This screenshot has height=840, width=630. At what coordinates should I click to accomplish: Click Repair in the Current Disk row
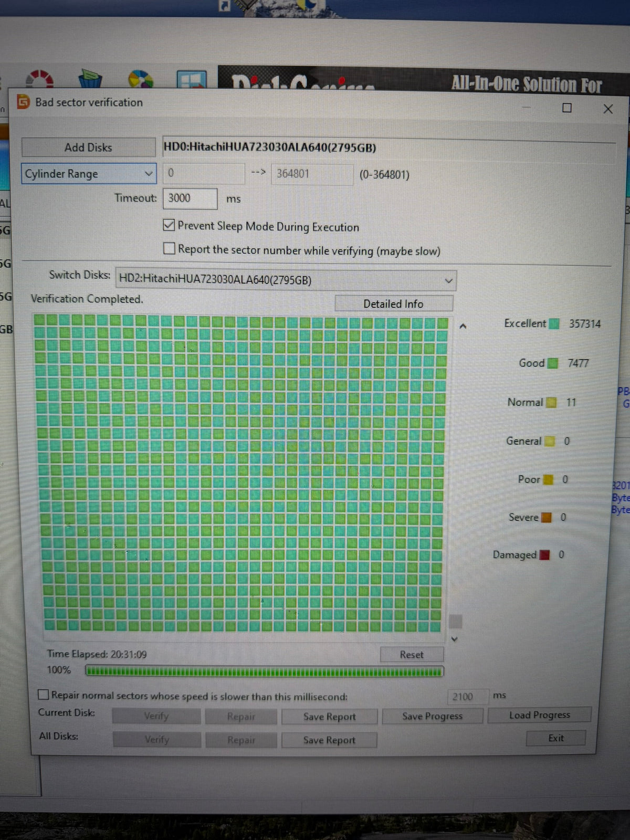coord(241,716)
